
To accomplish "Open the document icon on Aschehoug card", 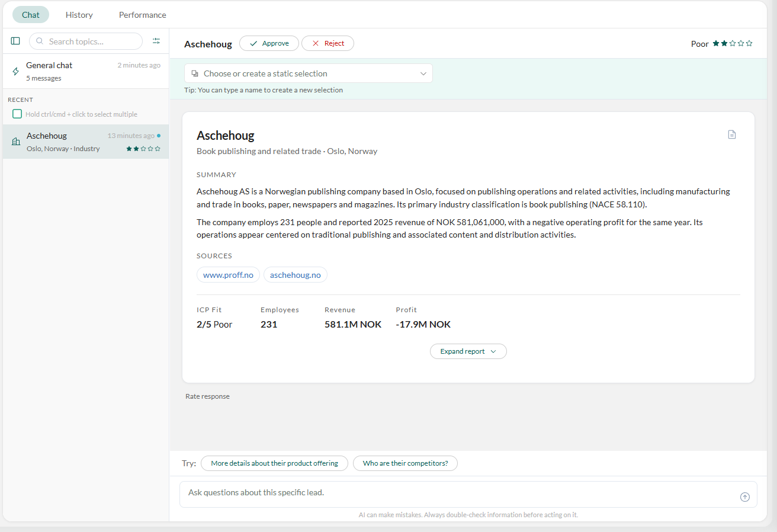I will click(732, 134).
